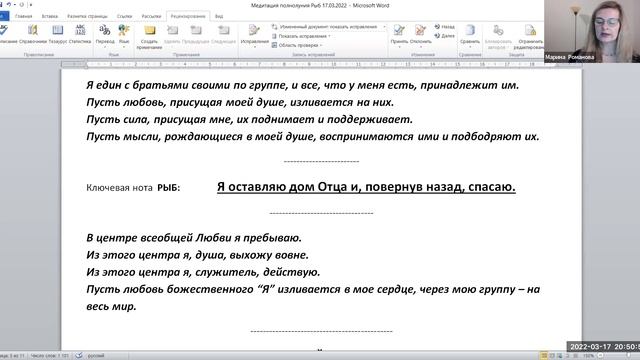Go to the Следующее comment
Screen dimensions: 640x360
[x=223, y=34]
